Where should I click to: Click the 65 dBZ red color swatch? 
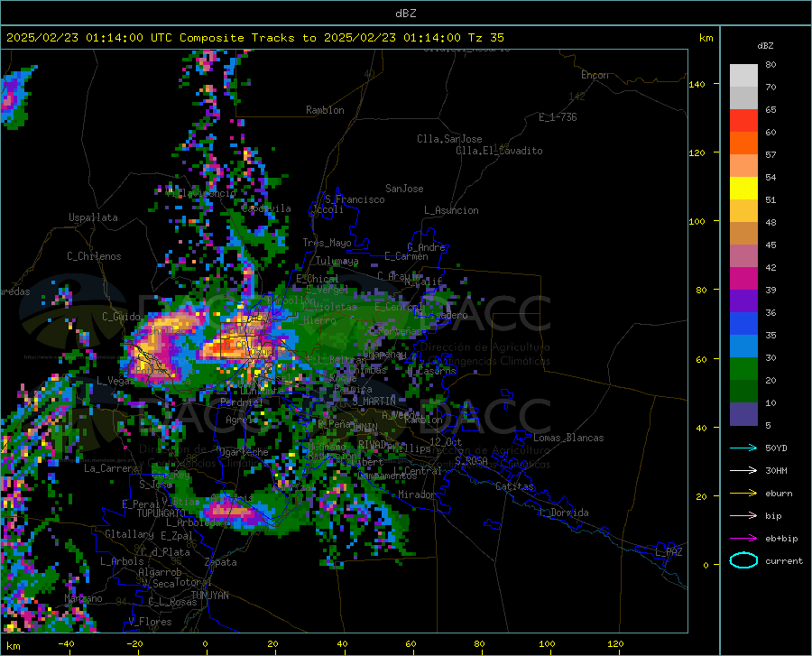pyautogui.click(x=743, y=120)
